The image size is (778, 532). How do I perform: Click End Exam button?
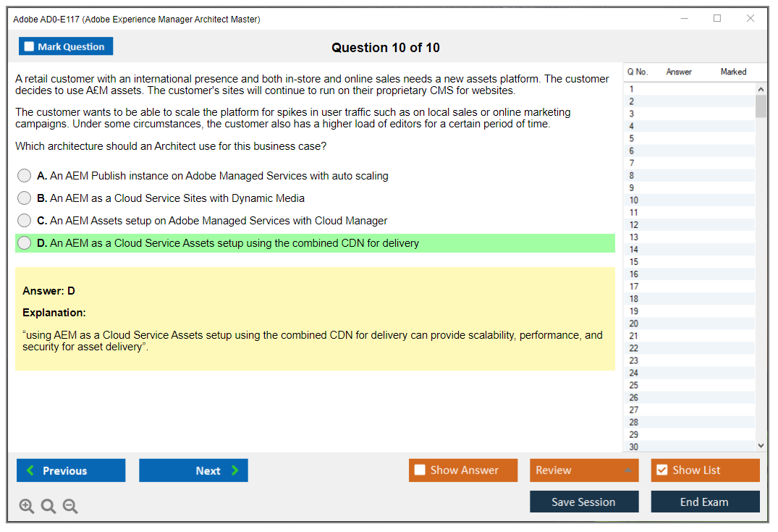(705, 502)
